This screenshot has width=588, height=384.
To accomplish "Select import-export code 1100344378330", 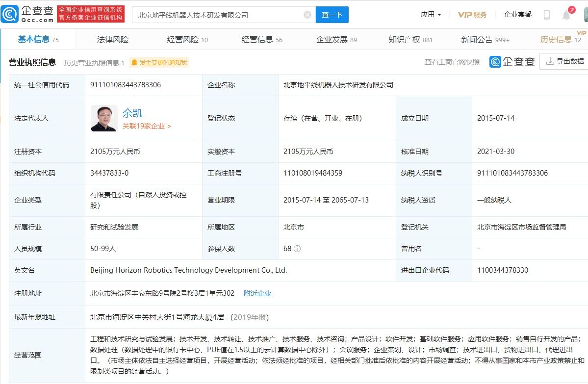I will click(503, 270).
